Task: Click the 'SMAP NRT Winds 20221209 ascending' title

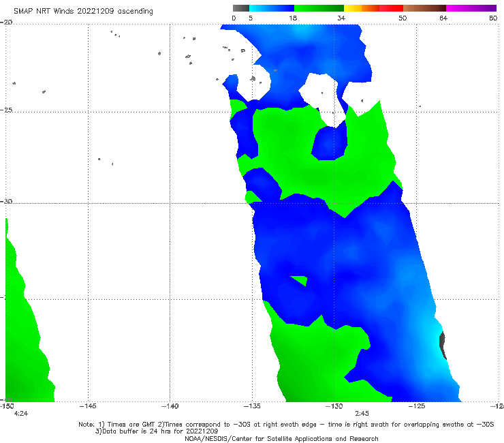Action: tap(83, 11)
